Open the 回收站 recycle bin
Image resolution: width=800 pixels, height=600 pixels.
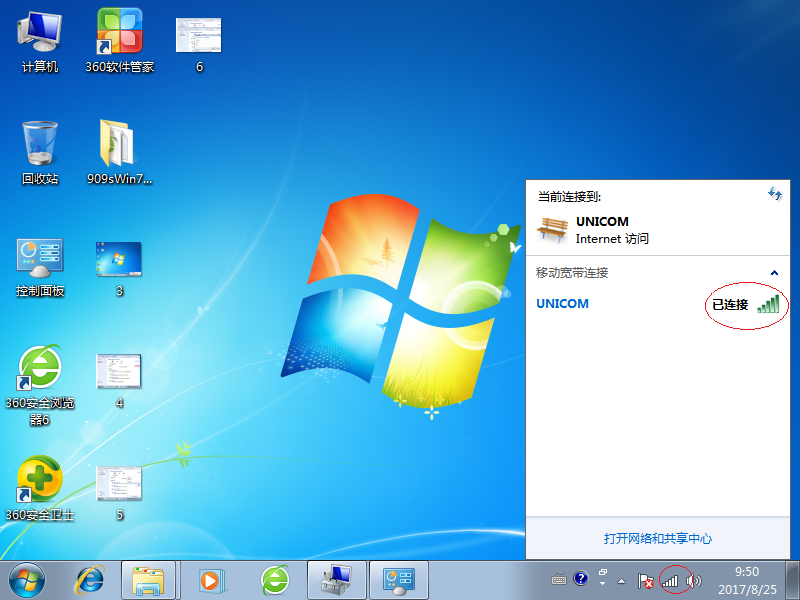(40, 153)
